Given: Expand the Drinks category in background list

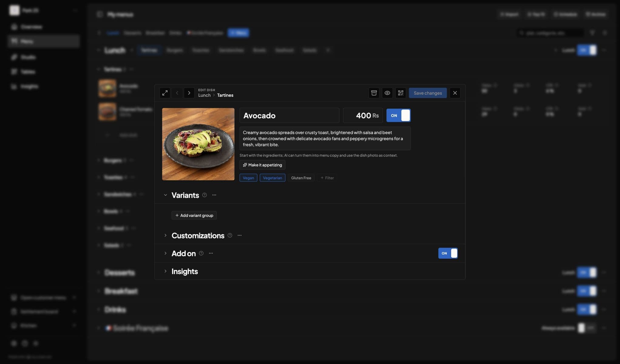Looking at the screenshot, I should tap(99, 309).
